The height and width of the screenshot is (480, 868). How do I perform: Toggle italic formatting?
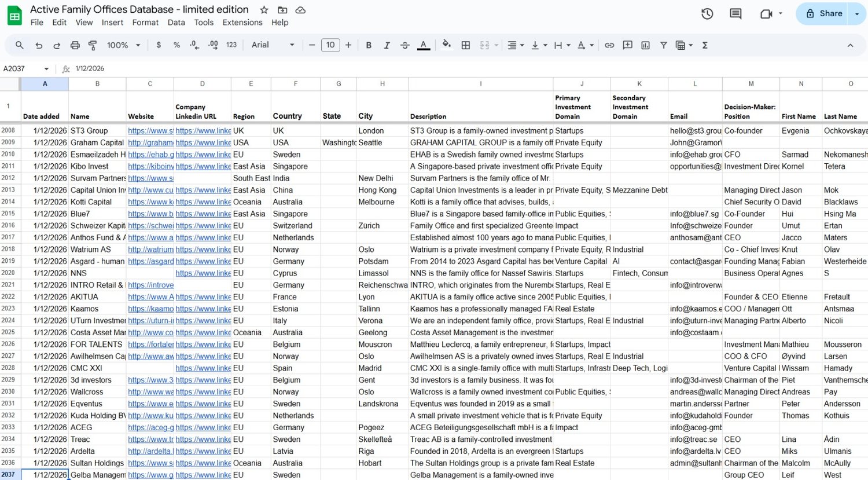coord(387,45)
